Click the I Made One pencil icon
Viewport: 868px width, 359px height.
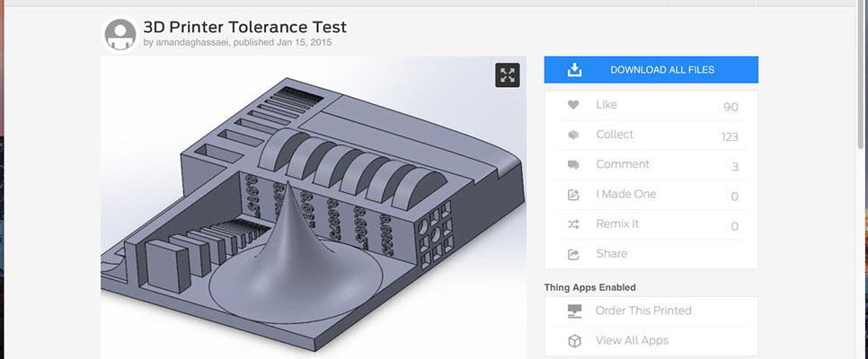tap(573, 195)
